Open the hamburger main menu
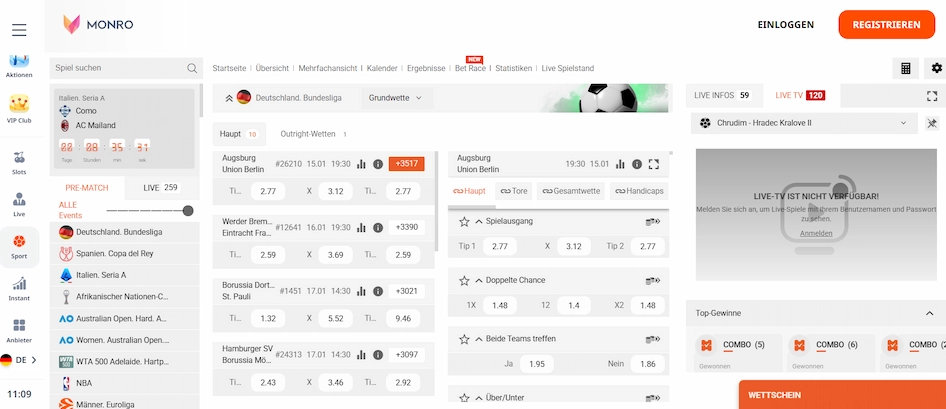This screenshot has width=946, height=409. click(x=19, y=30)
